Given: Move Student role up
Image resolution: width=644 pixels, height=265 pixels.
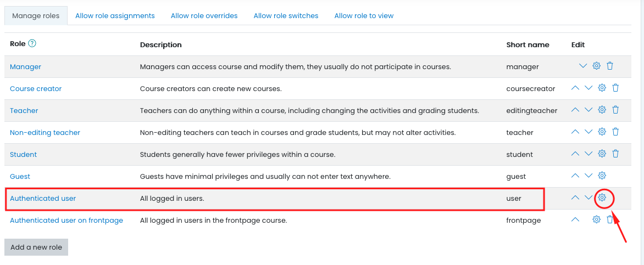Looking at the screenshot, I should (x=575, y=154).
